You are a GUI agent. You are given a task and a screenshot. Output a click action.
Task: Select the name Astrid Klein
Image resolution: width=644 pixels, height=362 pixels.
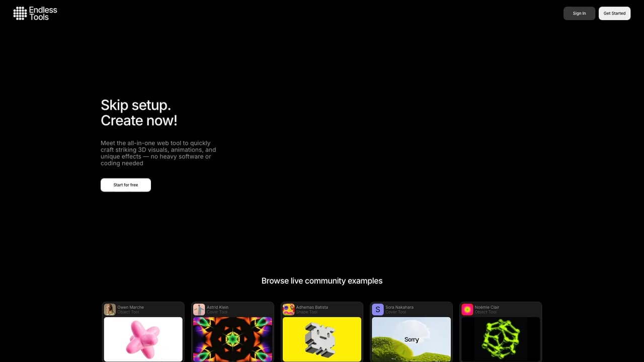pyautogui.click(x=217, y=307)
